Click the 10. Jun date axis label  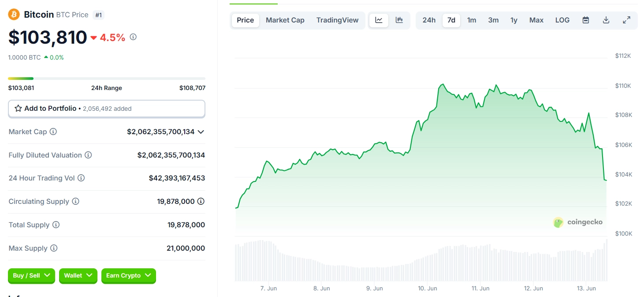pos(428,288)
